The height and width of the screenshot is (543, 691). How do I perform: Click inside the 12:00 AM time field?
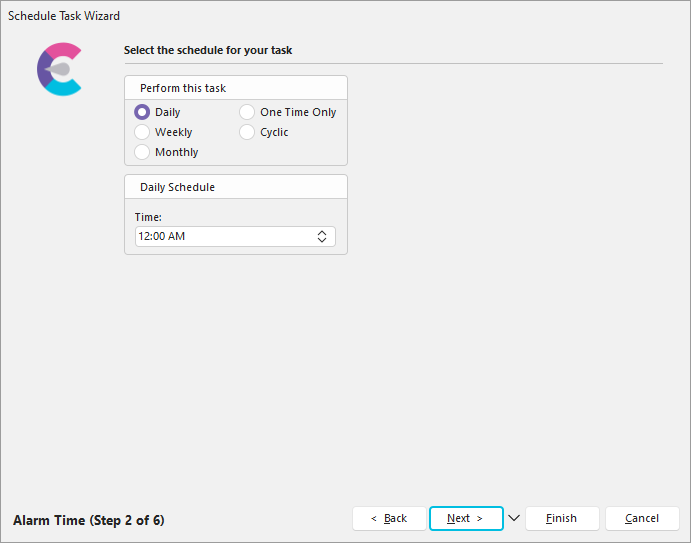[220, 237]
